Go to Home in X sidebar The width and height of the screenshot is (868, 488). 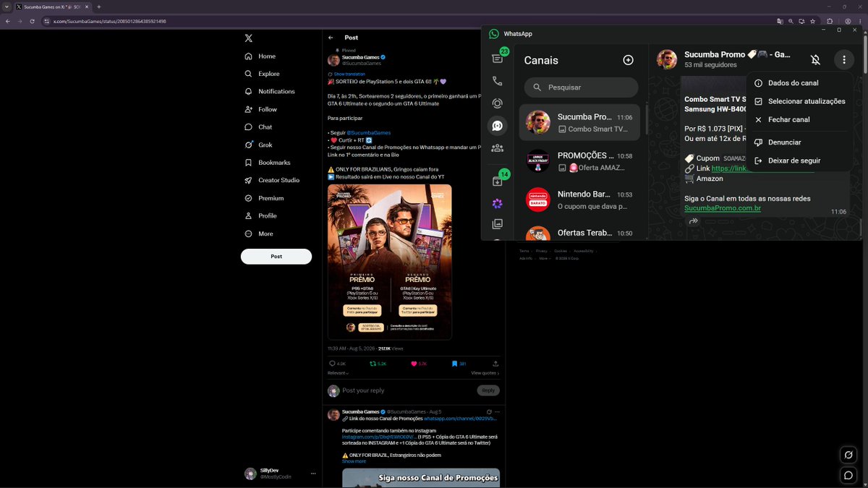coord(260,56)
